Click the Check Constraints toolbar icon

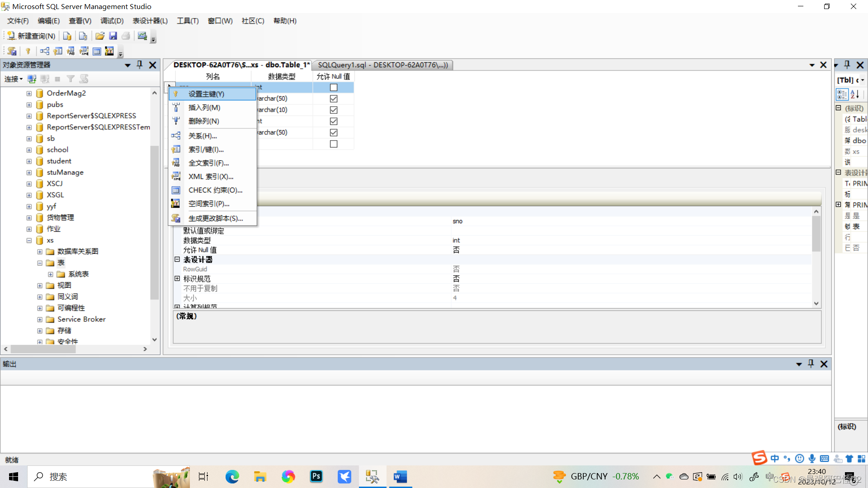(x=97, y=51)
